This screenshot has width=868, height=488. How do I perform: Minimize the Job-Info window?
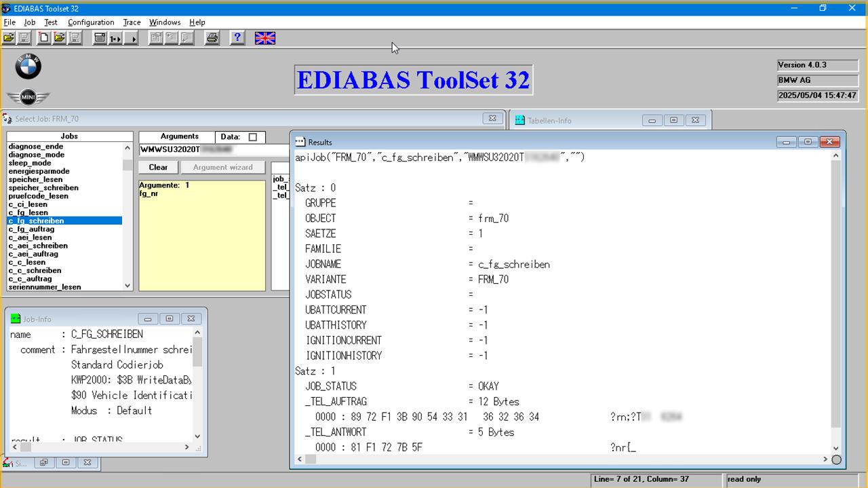[147, 318]
